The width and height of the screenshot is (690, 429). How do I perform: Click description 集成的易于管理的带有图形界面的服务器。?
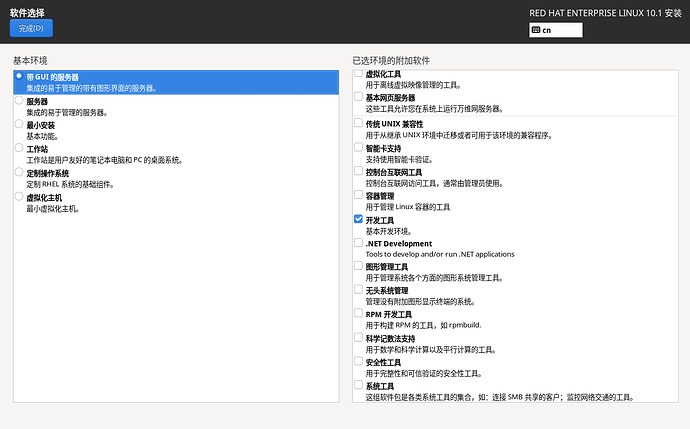point(92,88)
